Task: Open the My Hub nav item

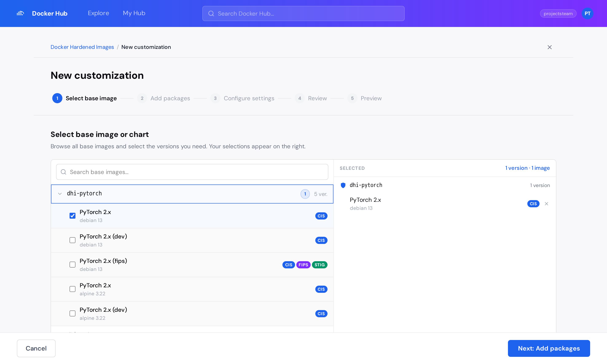Action: [x=134, y=13]
